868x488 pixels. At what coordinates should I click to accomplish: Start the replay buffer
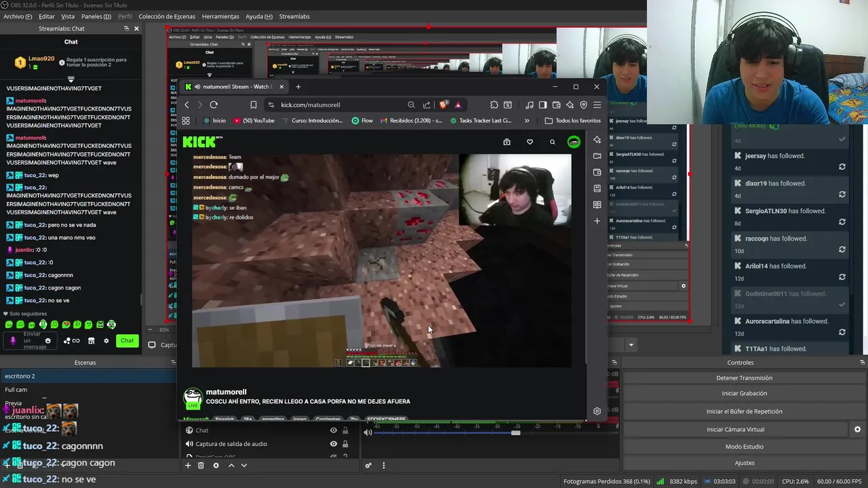pyautogui.click(x=744, y=411)
